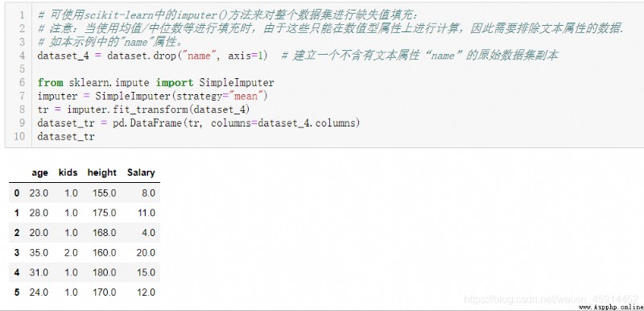
Task: Click the pd.DataFrame line in code cell
Action: [199, 122]
